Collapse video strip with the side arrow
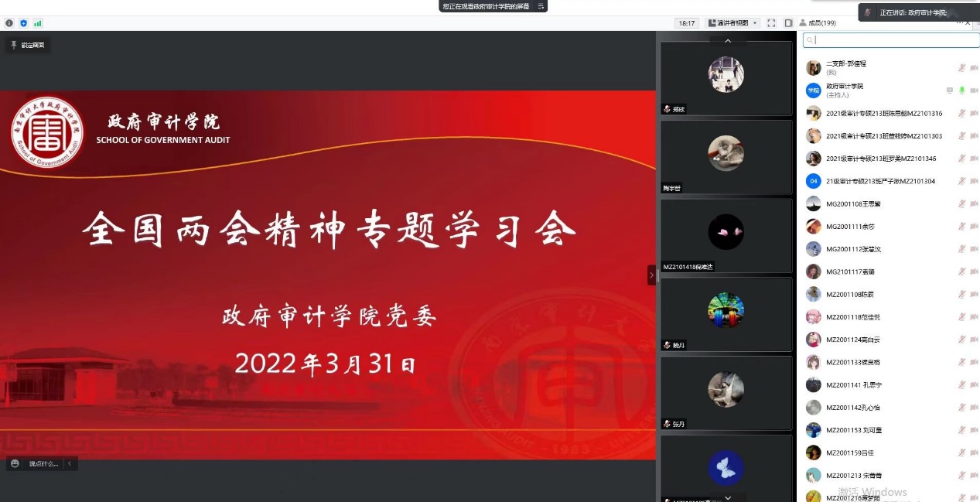The width and height of the screenshot is (980, 502). [x=651, y=275]
